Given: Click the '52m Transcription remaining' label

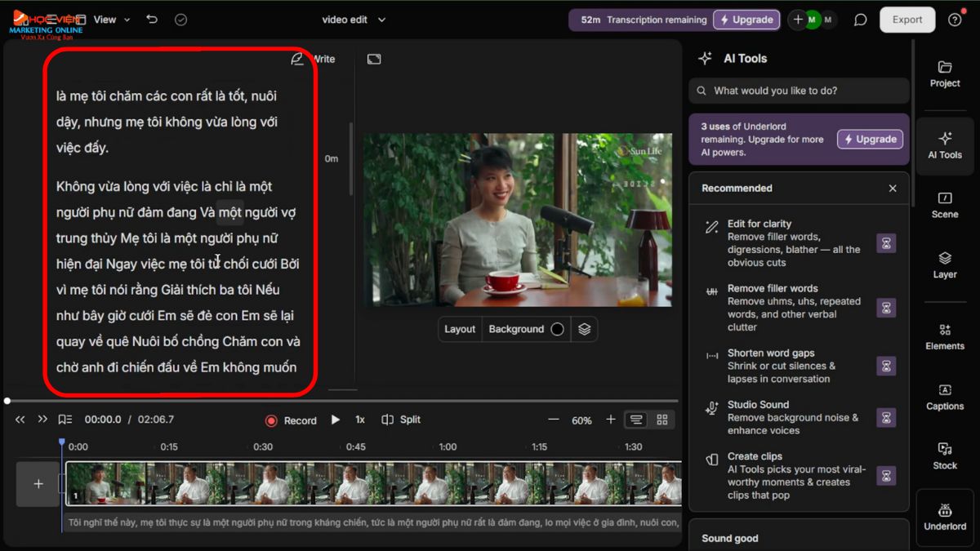Looking at the screenshot, I should tap(644, 20).
